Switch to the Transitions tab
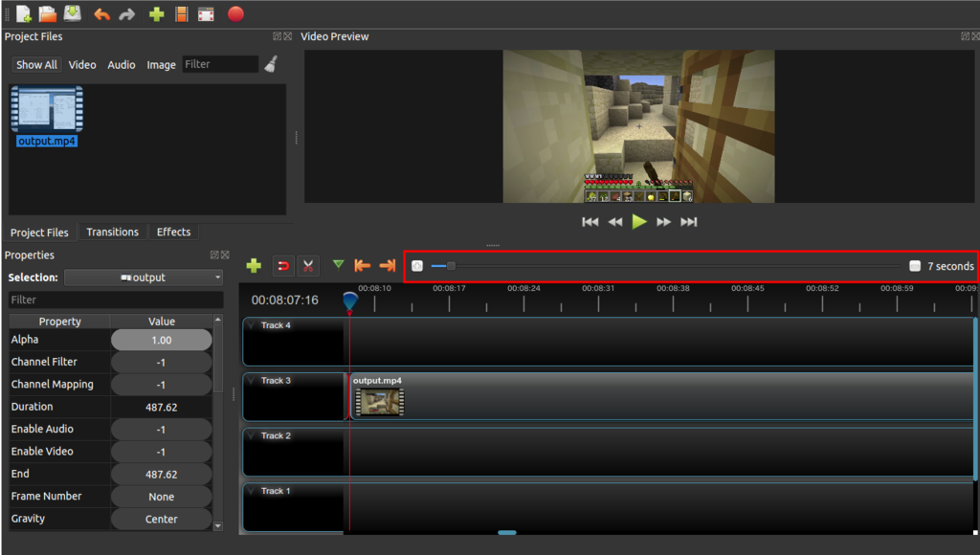The width and height of the screenshot is (980, 555). [113, 232]
